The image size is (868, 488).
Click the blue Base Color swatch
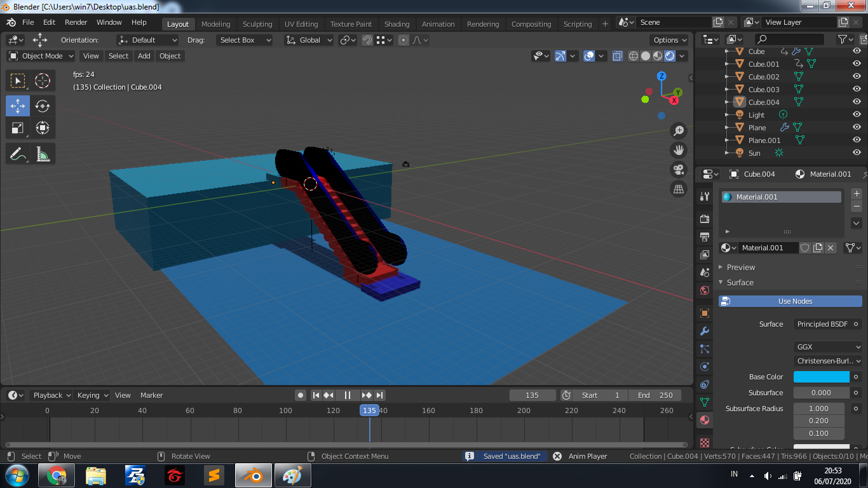point(821,376)
